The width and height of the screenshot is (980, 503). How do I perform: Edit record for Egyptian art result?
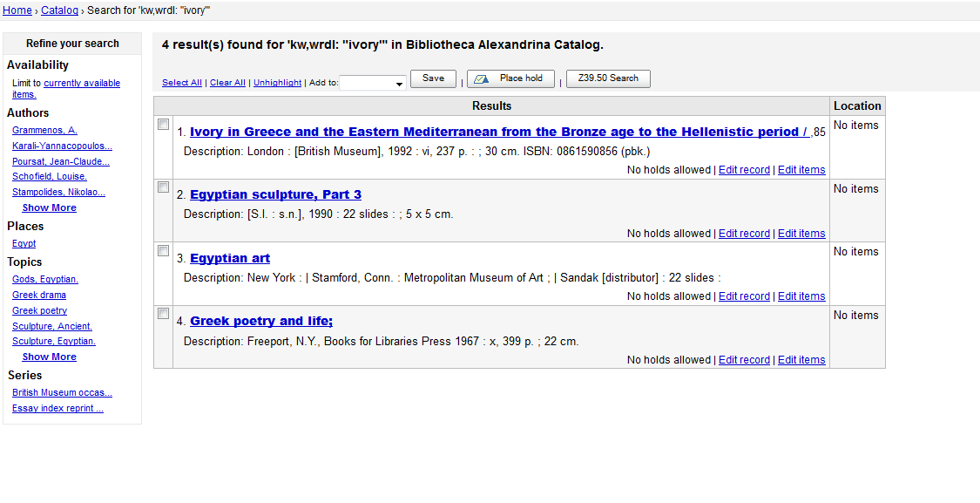[x=744, y=296]
